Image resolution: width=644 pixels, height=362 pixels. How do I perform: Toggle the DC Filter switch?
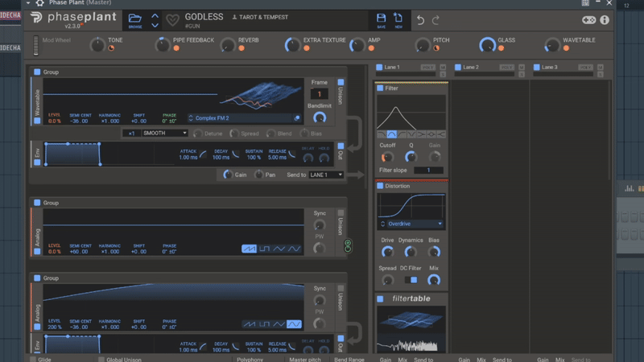(411, 280)
